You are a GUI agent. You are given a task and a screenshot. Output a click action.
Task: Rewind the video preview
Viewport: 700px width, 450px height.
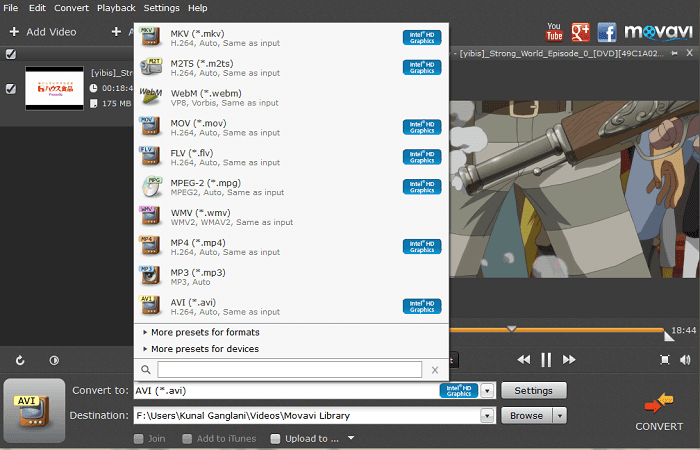(x=524, y=360)
